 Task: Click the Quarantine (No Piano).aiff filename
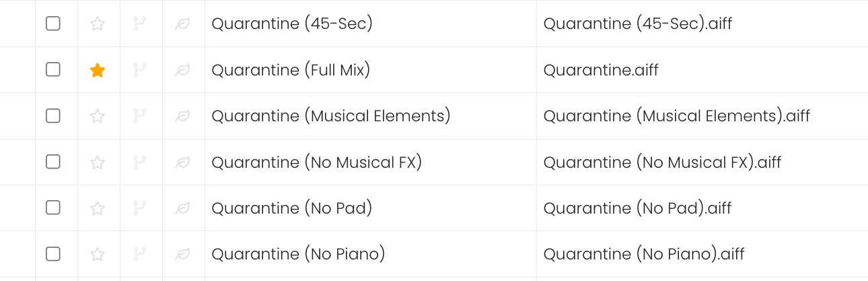(644, 254)
